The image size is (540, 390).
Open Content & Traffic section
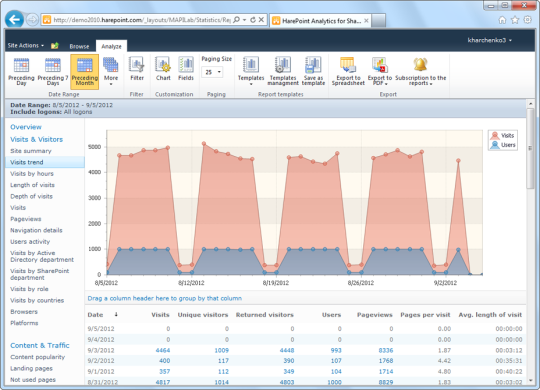tap(40, 345)
